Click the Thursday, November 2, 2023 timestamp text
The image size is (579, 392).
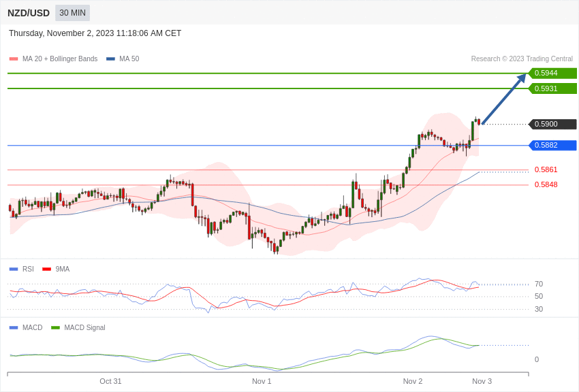click(95, 33)
